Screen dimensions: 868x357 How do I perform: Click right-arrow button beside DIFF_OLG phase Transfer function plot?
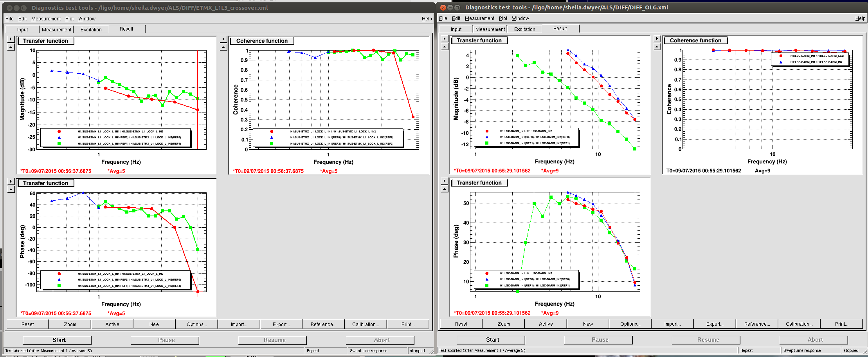(x=445, y=181)
